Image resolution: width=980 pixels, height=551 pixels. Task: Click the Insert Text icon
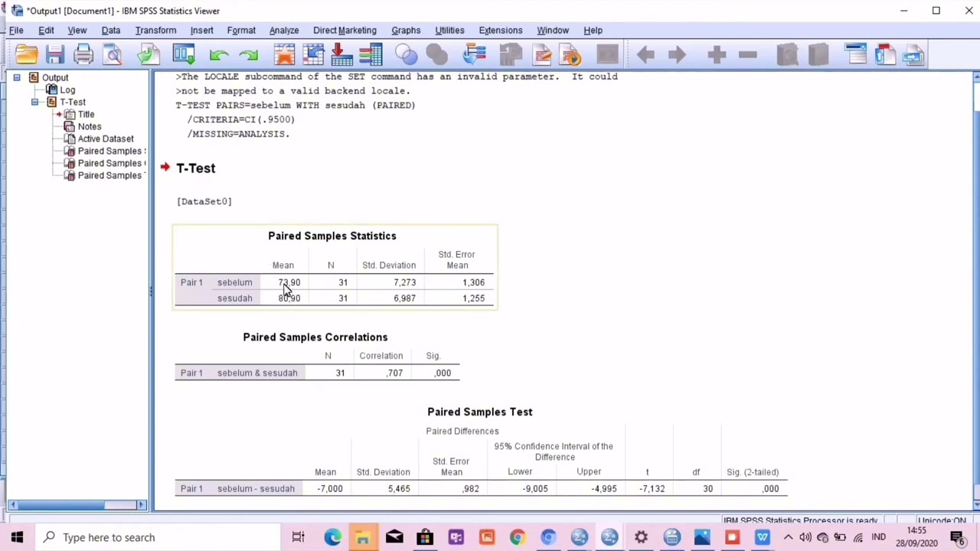[x=913, y=54]
